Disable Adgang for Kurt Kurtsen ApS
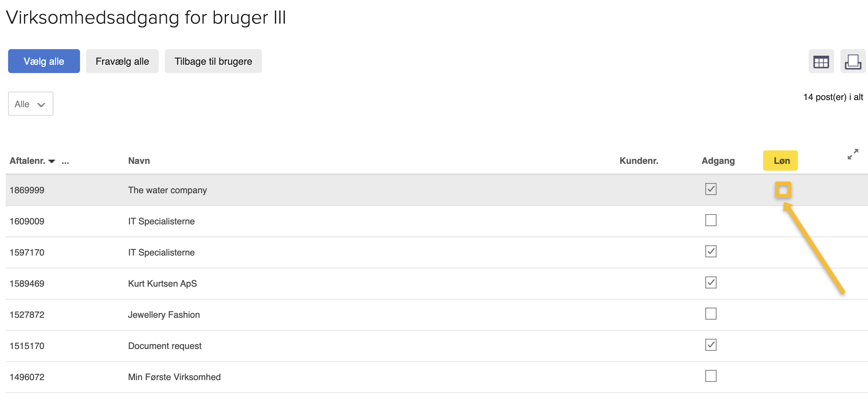868x393 pixels. click(x=711, y=283)
